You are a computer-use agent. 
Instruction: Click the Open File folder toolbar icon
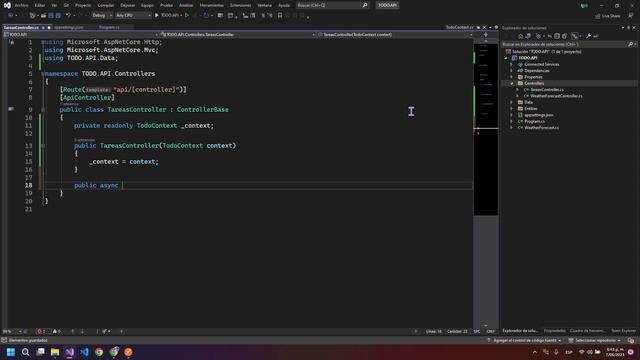point(43,16)
